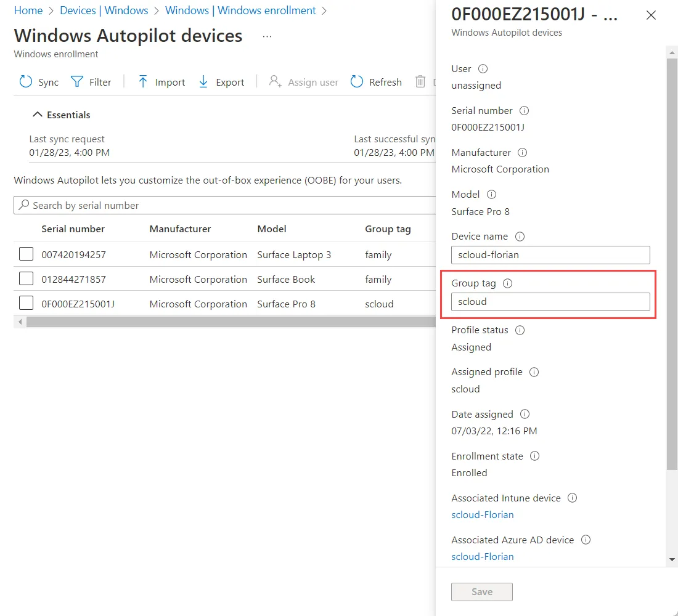Sort by Serial number column header

[73, 229]
